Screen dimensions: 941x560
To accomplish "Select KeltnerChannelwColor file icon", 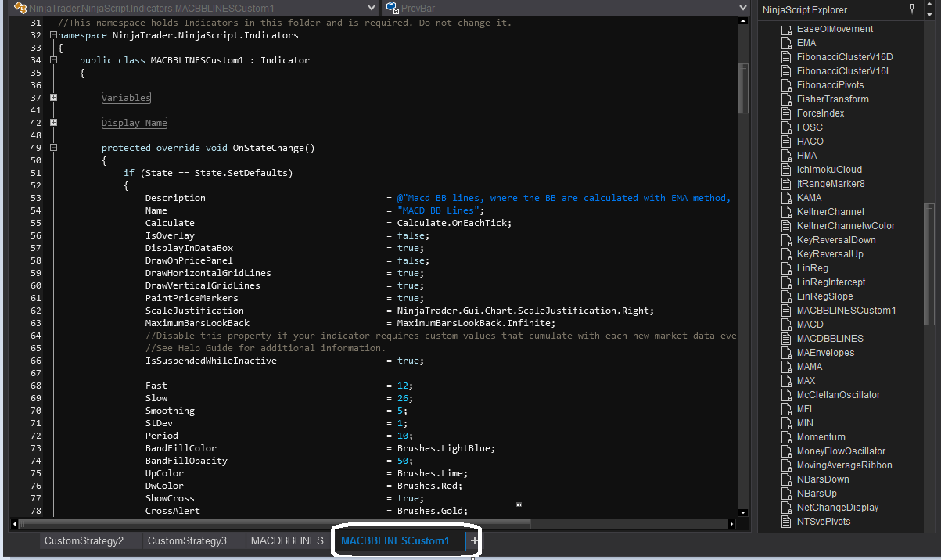I will [x=787, y=226].
